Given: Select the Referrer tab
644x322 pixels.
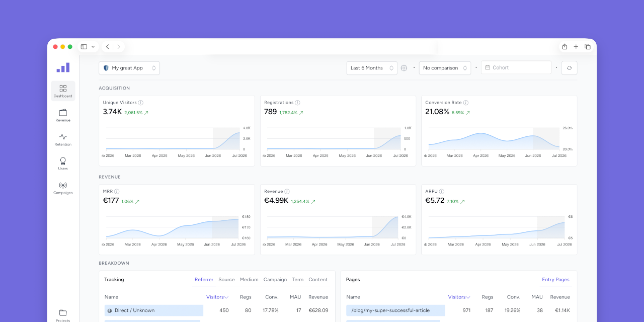Looking at the screenshot, I should (204, 280).
